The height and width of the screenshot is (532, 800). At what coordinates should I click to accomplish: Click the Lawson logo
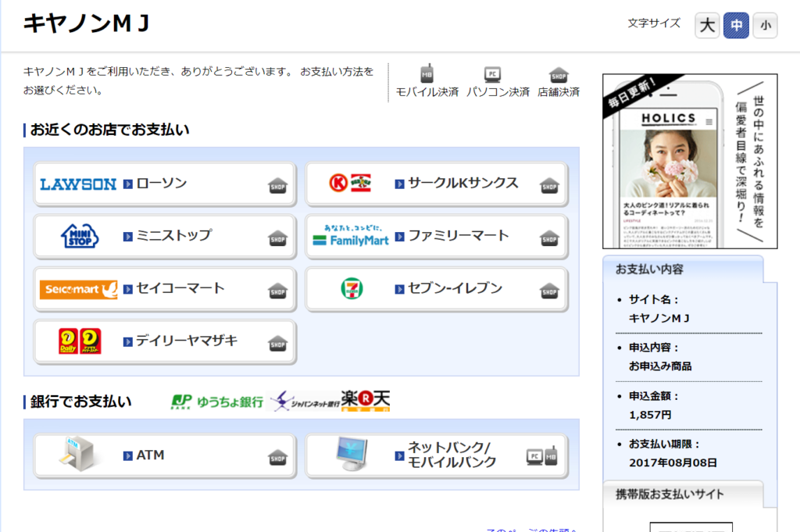point(78,184)
